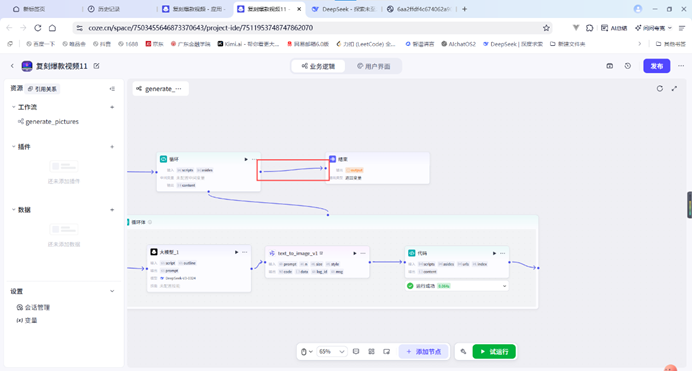Open more options on text_to_image_v1 node
This screenshot has width=692, height=371.
pyautogui.click(x=363, y=253)
